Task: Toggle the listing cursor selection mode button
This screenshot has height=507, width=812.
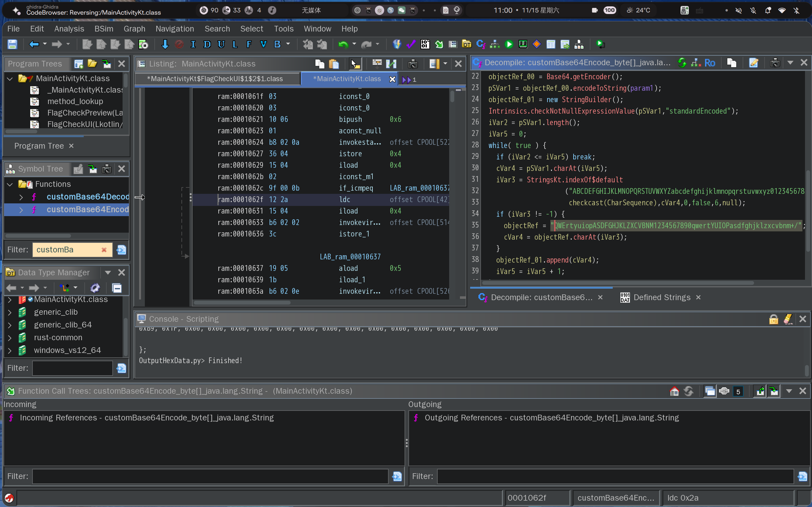Action: 355,64
